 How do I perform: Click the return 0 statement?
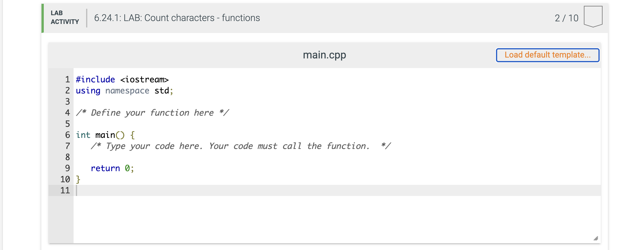pos(112,168)
